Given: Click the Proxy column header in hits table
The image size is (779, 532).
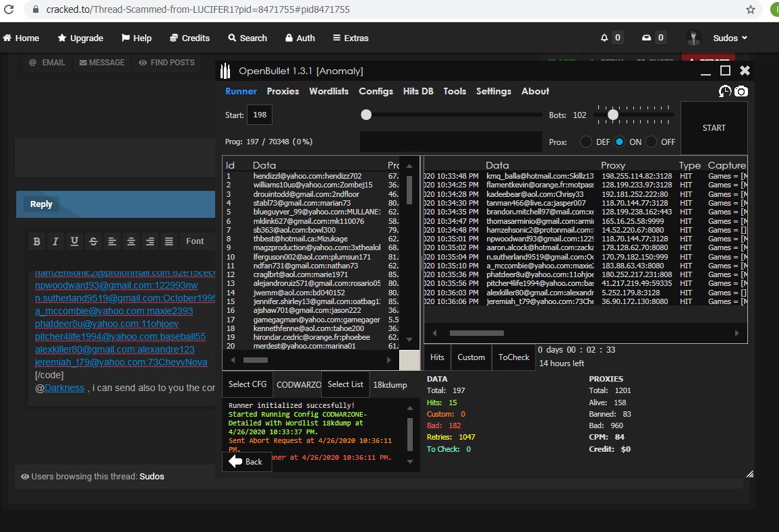Looking at the screenshot, I should click(612, 165).
